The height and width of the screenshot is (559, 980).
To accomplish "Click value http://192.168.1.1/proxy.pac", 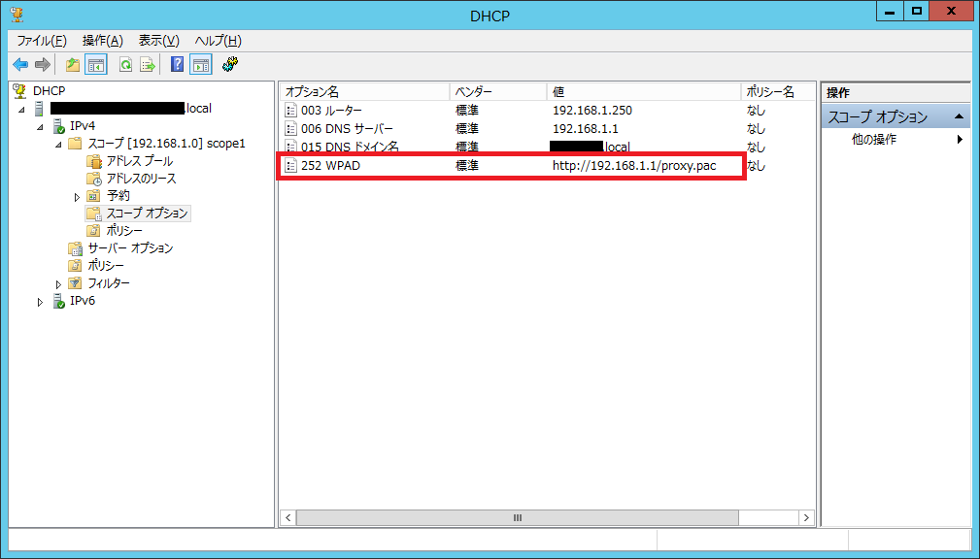I will [x=634, y=166].
